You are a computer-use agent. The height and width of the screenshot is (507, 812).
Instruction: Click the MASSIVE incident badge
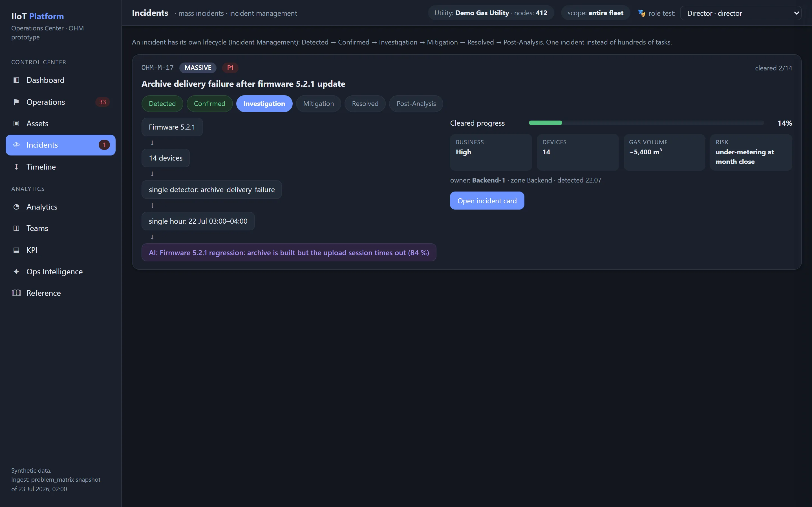(x=198, y=68)
